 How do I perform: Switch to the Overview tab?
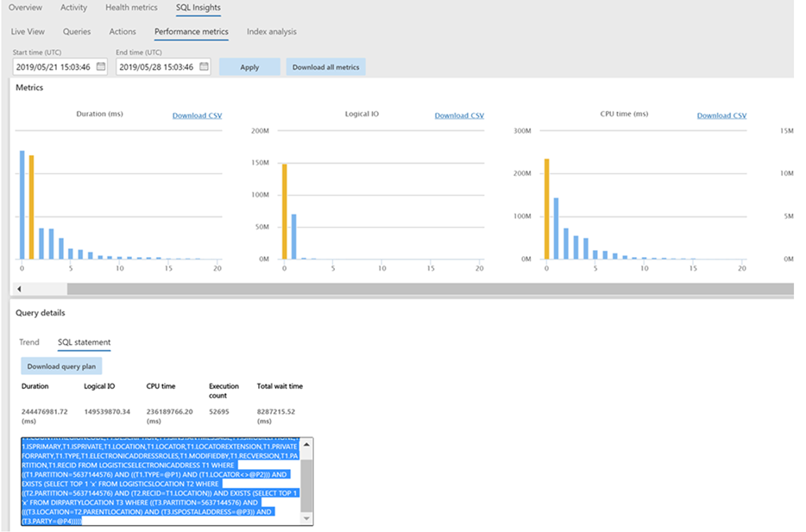(x=25, y=8)
